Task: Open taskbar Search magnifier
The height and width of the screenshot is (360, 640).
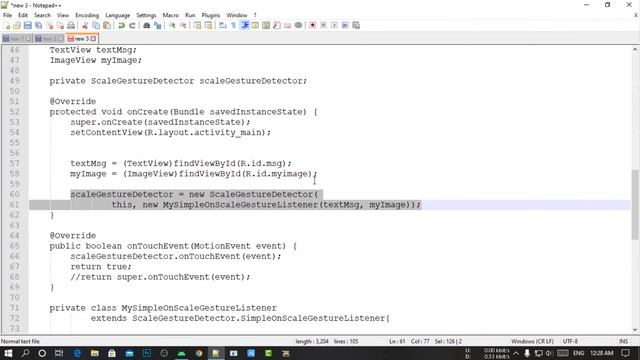Action: point(25,353)
